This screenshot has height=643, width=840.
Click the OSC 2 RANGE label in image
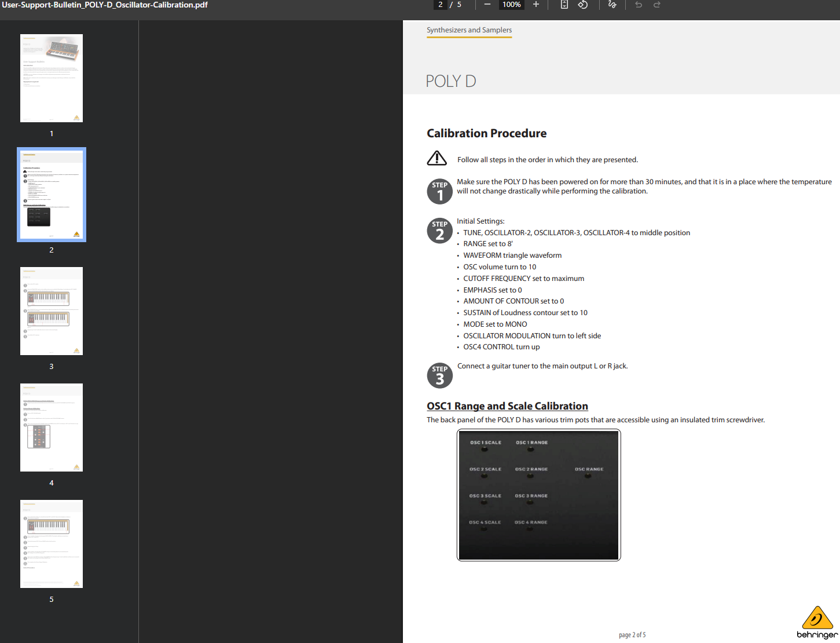coord(531,469)
